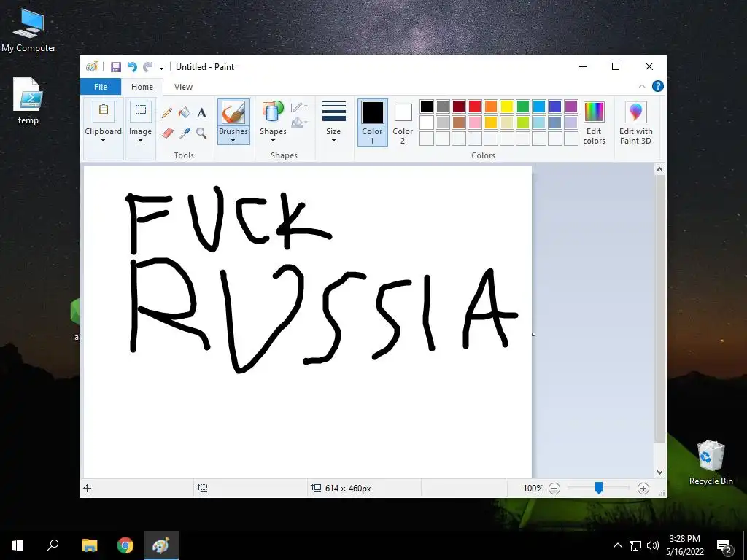The width and height of the screenshot is (747, 560).
Task: Open the Size line thickness dropdown
Action: (333, 122)
